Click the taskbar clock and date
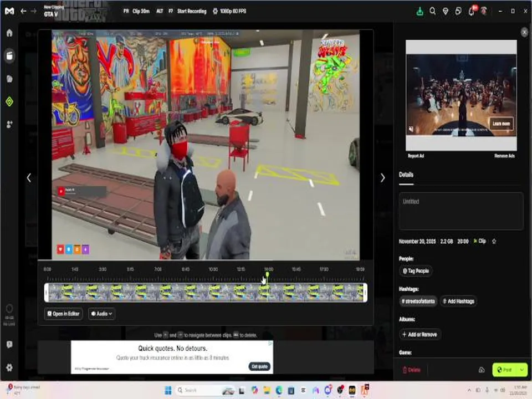The width and height of the screenshot is (532, 399). click(519, 390)
